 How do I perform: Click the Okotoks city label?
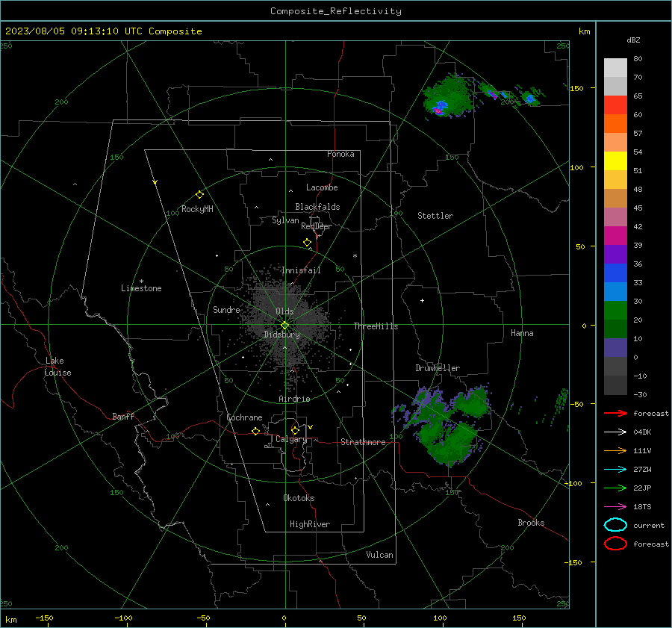coord(299,498)
